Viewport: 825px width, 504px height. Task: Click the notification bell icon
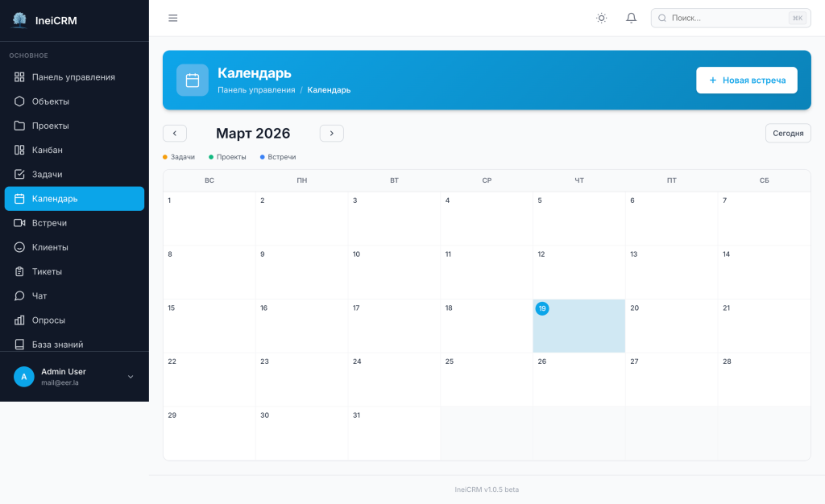[631, 17]
